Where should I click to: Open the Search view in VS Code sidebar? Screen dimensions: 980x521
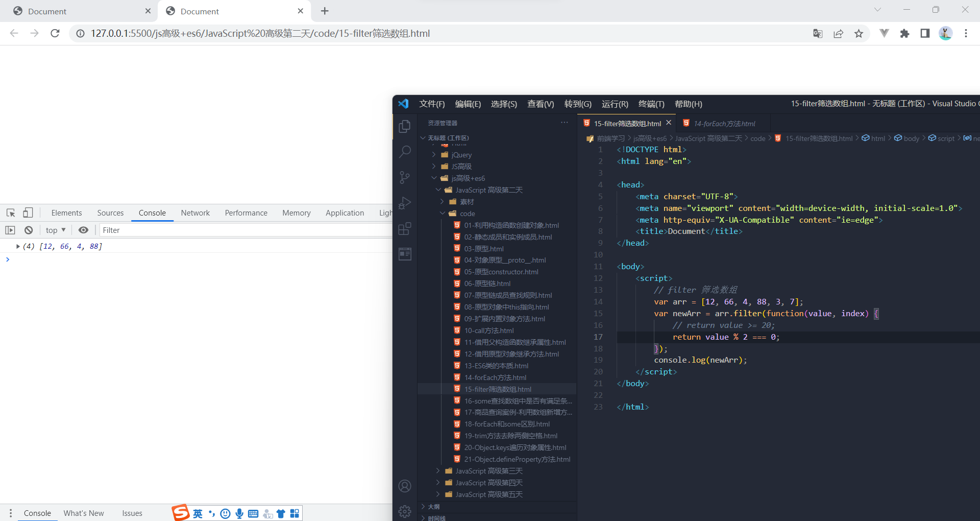(x=404, y=152)
